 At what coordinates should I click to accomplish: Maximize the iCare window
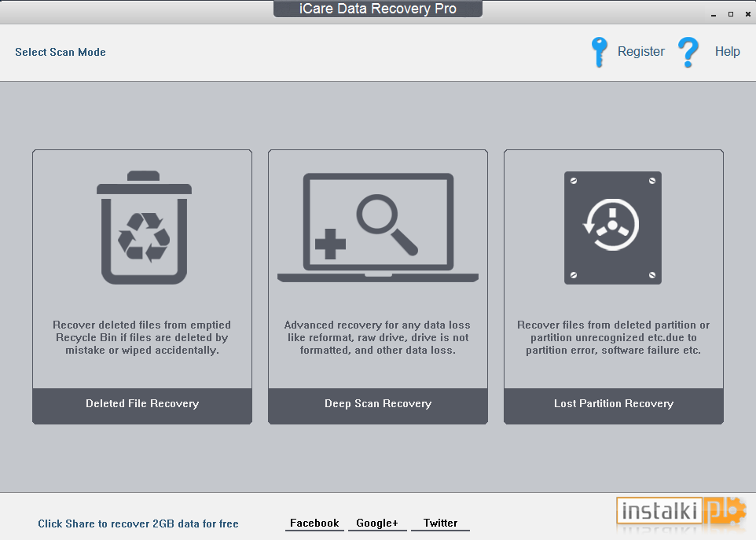pyautogui.click(x=730, y=14)
